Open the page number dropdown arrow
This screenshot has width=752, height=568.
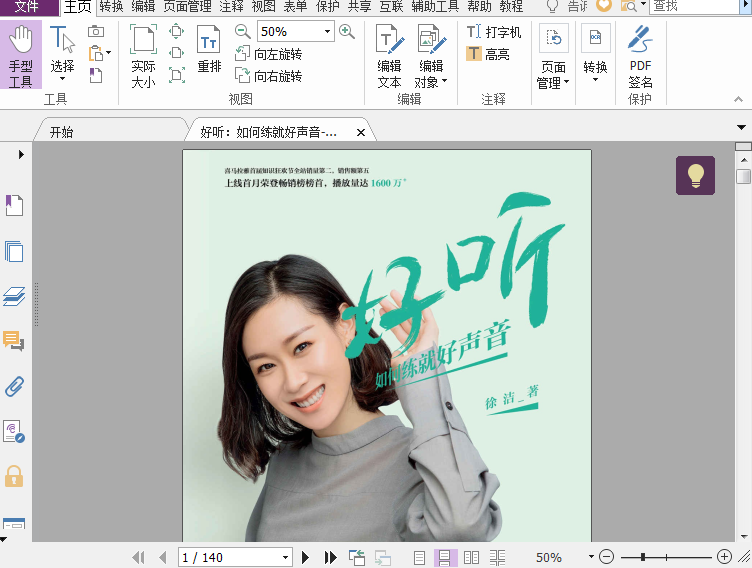coord(285,557)
